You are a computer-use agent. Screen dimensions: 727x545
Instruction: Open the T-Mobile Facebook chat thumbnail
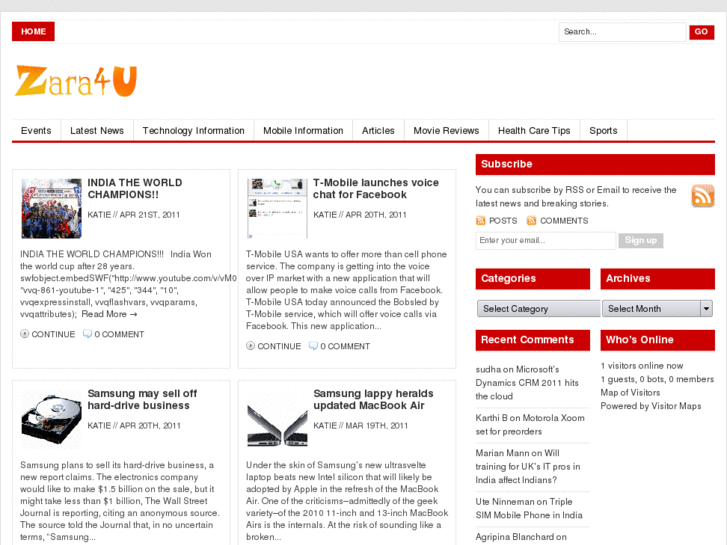[277, 208]
